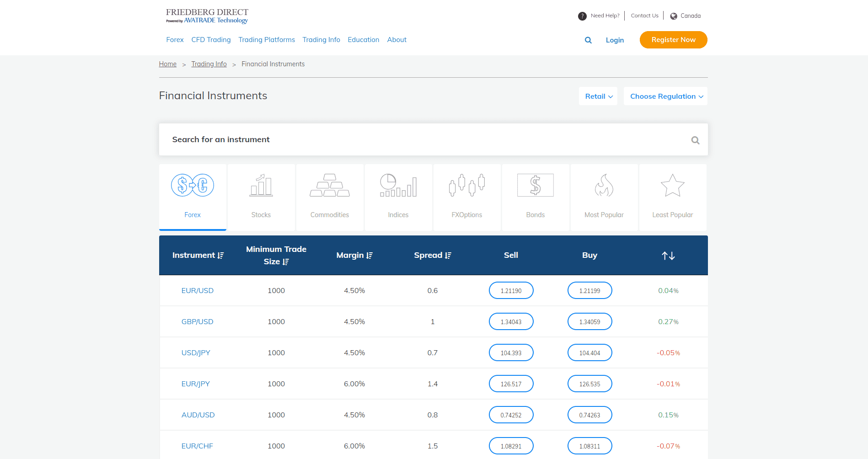Open the Commodities category
The width and height of the screenshot is (868, 459).
point(329,197)
